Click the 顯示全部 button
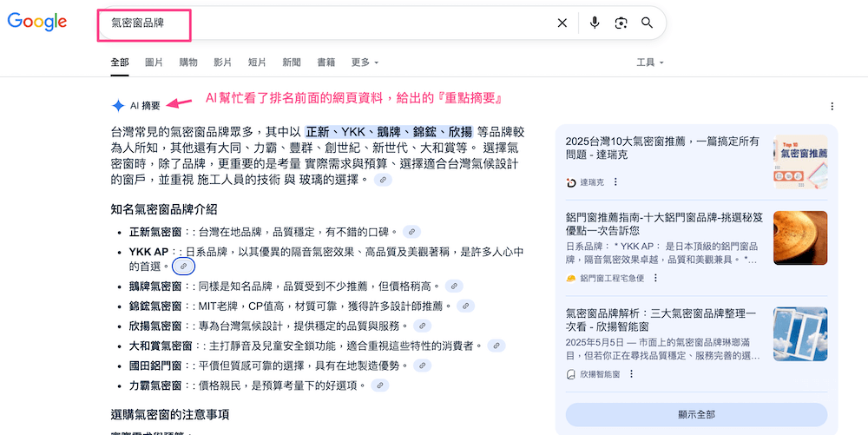Image resolution: width=868 pixels, height=435 pixels. (696, 414)
